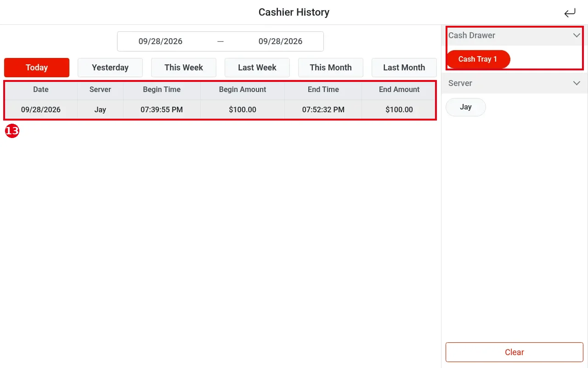
Task: Click the End Amount column header
Action: 399,90
